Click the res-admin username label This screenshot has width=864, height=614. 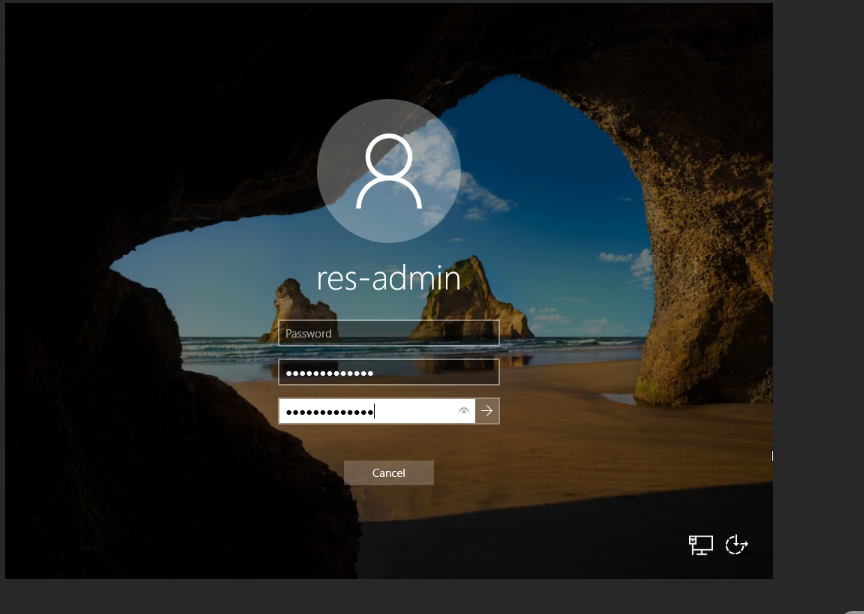[389, 278]
